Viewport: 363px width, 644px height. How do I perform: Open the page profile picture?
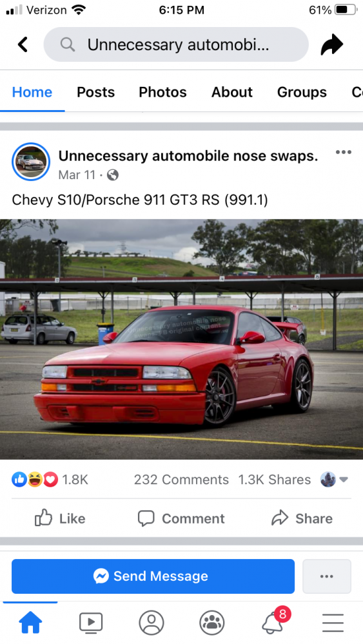click(x=31, y=162)
